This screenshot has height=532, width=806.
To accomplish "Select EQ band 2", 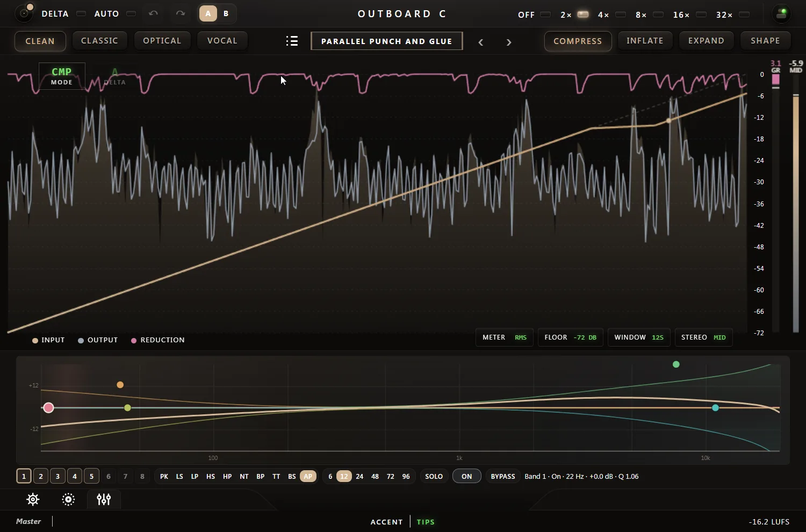I will tap(41, 476).
